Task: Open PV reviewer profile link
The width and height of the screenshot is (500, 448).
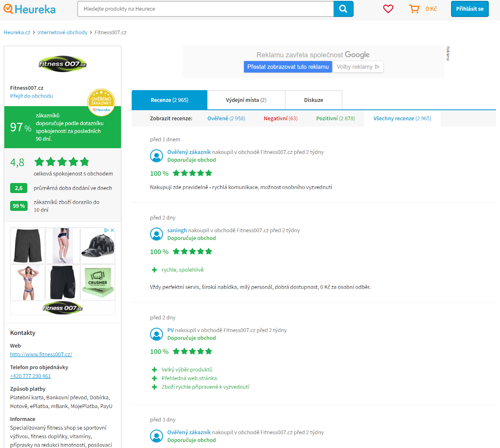Action: pos(170,330)
